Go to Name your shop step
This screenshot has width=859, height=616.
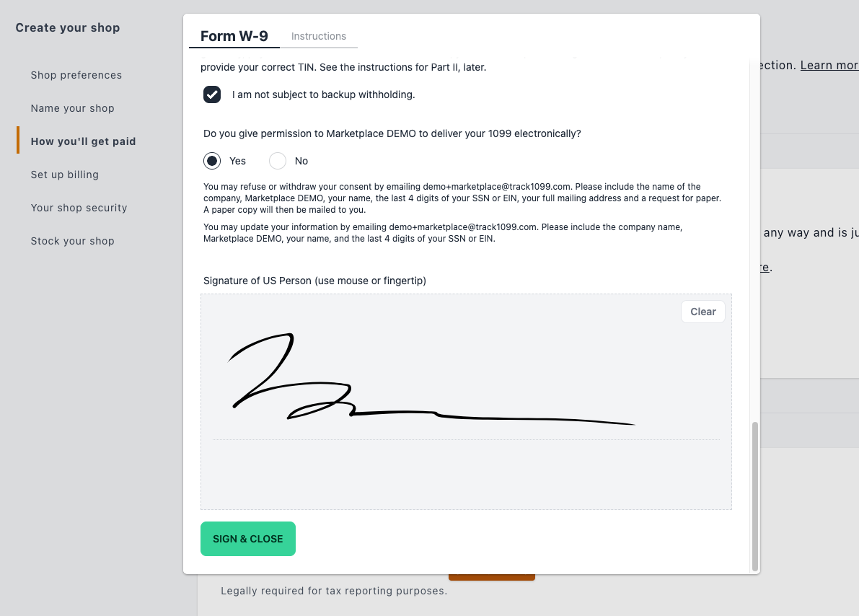click(x=72, y=108)
